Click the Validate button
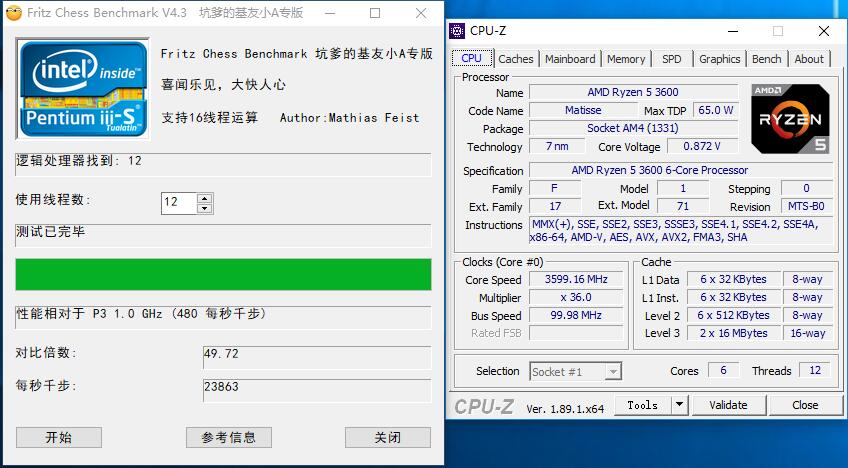The width and height of the screenshot is (848, 468). pyautogui.click(x=728, y=405)
